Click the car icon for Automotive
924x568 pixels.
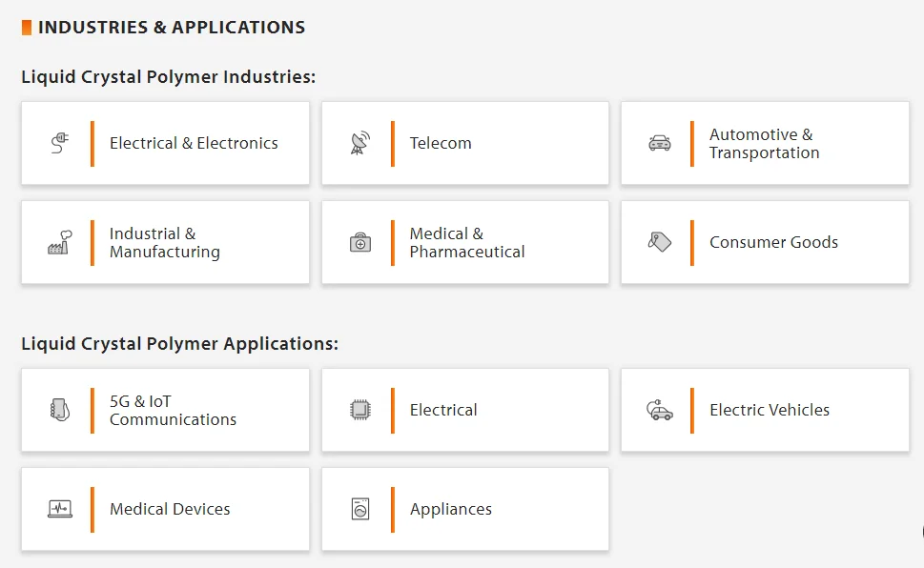[659, 143]
